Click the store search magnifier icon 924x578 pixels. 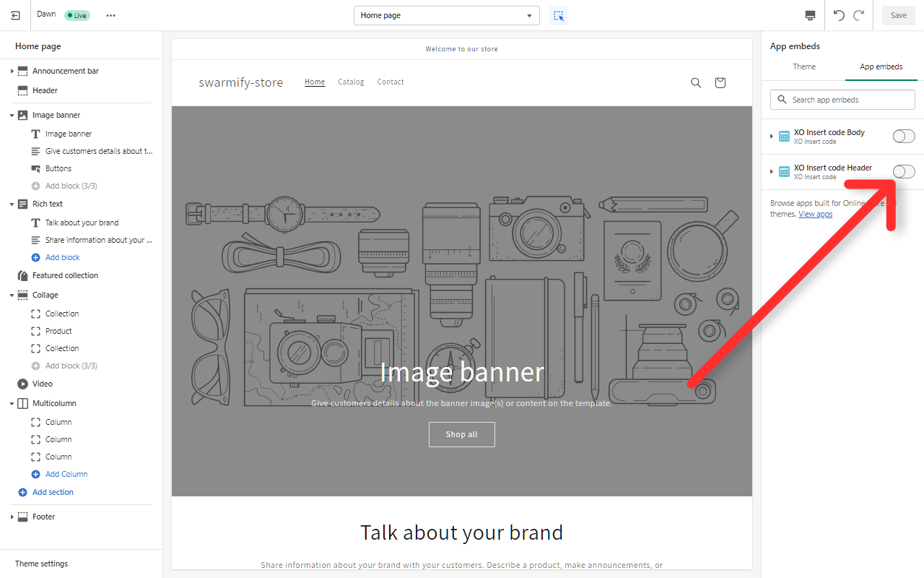(x=696, y=82)
